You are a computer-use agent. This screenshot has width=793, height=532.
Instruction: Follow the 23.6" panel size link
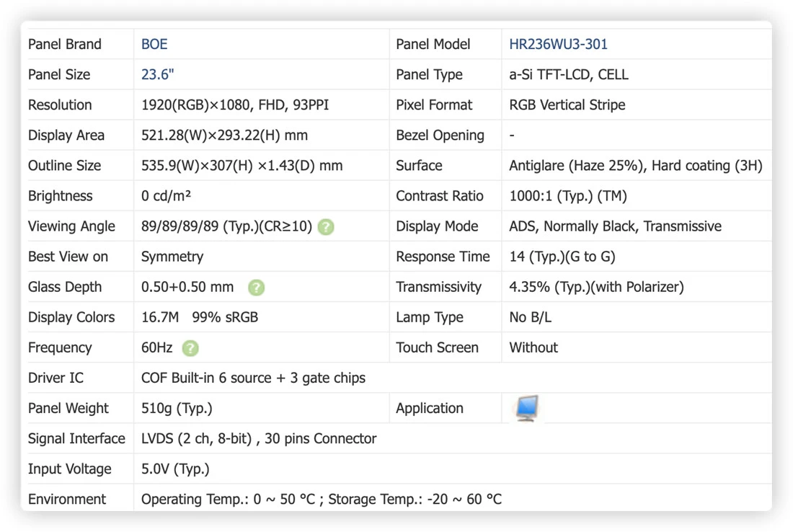pyautogui.click(x=157, y=74)
